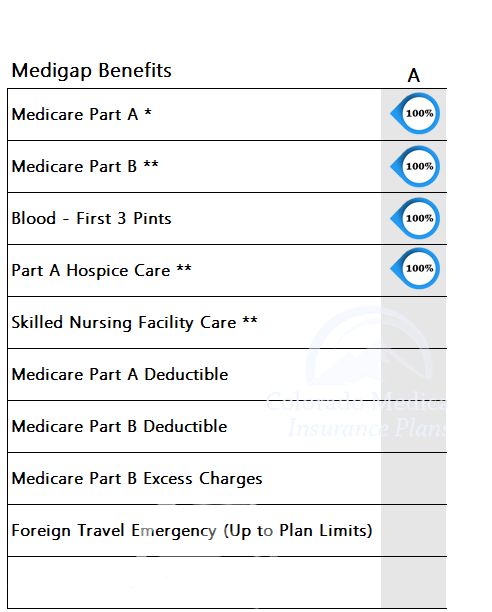492x612 pixels.
Task: Click the Medicare Part B Deductible label
Action: (x=119, y=426)
